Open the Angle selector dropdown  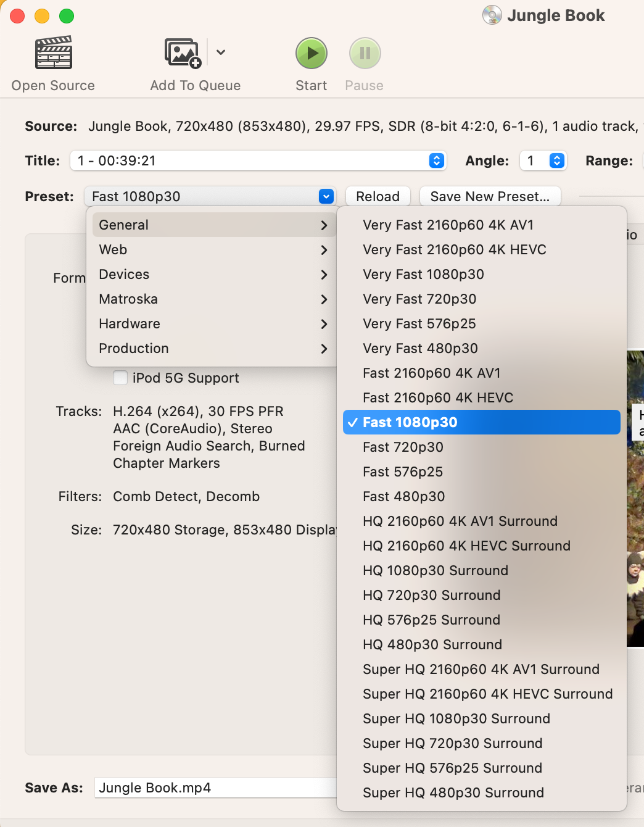click(x=543, y=160)
